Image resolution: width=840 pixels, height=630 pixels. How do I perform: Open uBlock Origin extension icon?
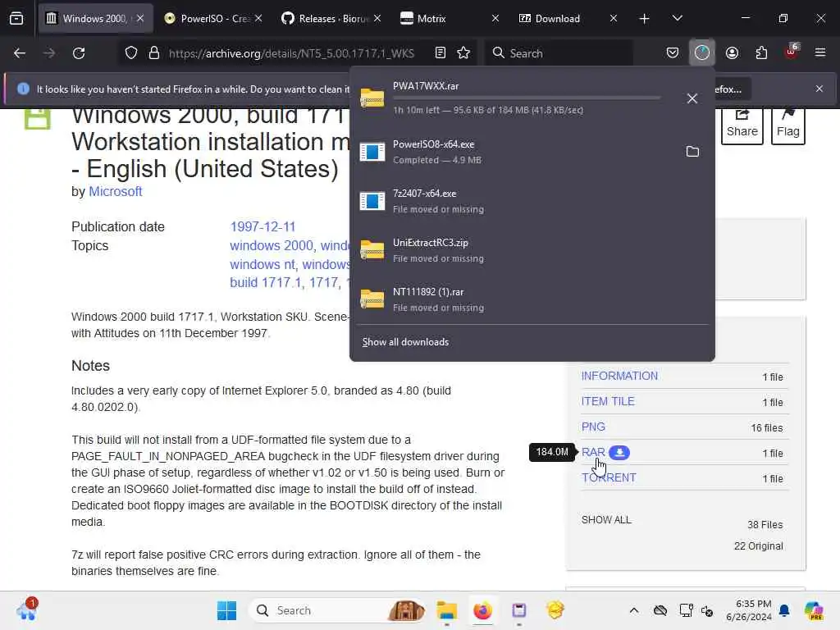792,52
